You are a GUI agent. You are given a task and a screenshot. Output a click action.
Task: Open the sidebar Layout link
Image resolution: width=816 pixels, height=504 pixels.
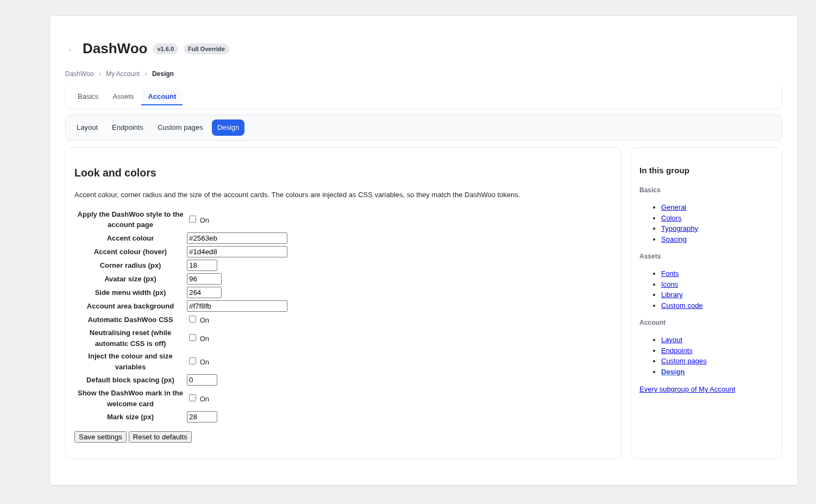pos(671,340)
